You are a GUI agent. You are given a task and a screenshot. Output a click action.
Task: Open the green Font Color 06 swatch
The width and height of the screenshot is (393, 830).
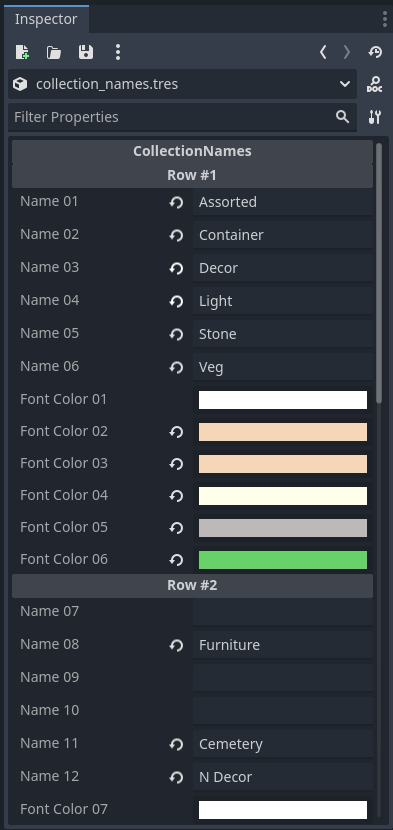283,560
